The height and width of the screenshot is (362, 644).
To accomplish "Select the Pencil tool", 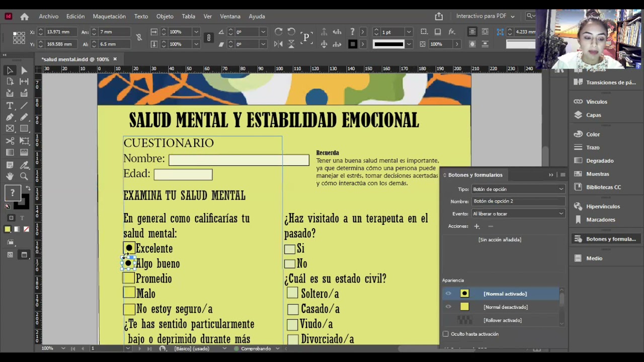I will point(24,117).
